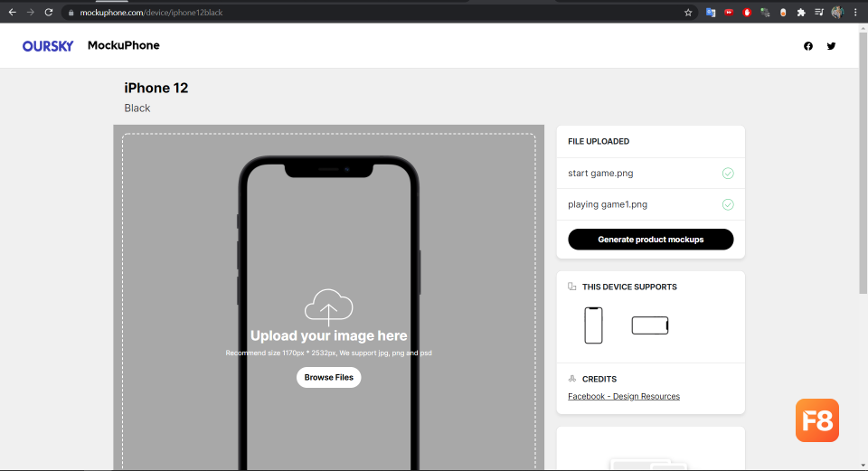Viewport: 868px width, 471px height.
Task: Click the page vertical scrollbar thumb
Action: coord(863,164)
